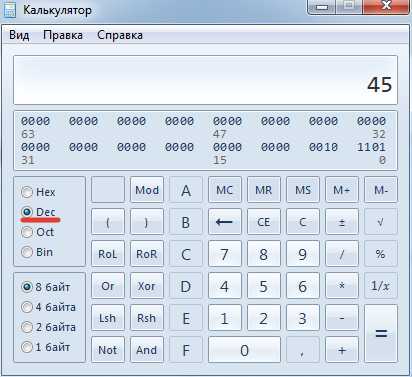Click the minus button
412x377 pixels.
pos(342,318)
